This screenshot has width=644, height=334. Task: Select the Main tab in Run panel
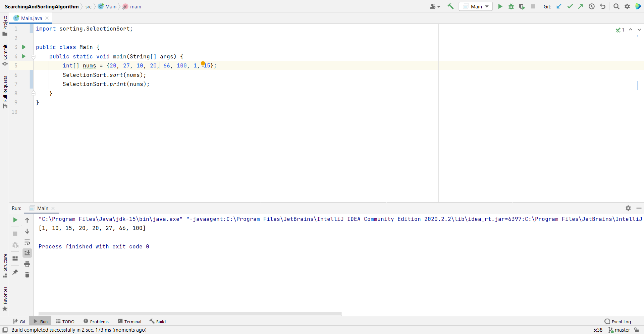[42, 208]
